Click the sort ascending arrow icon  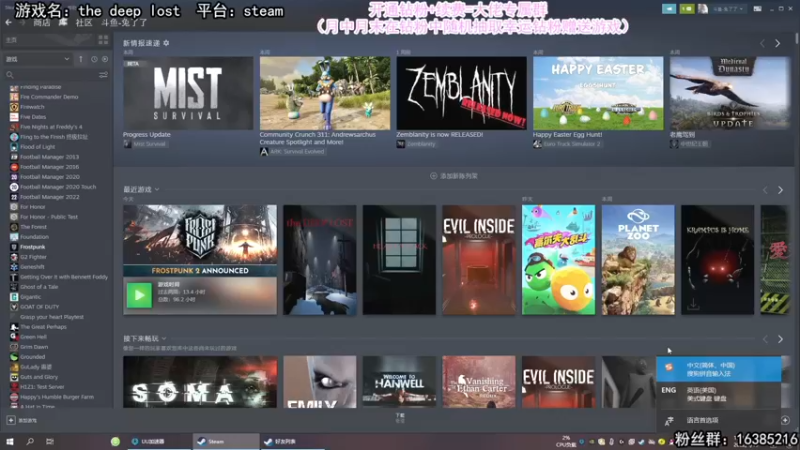[x=81, y=59]
